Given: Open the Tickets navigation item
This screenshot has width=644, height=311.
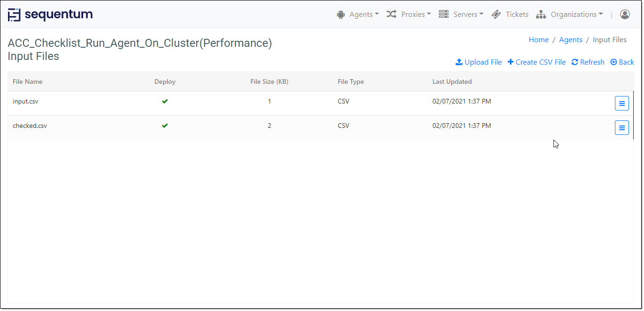Looking at the screenshot, I should click(x=510, y=15).
